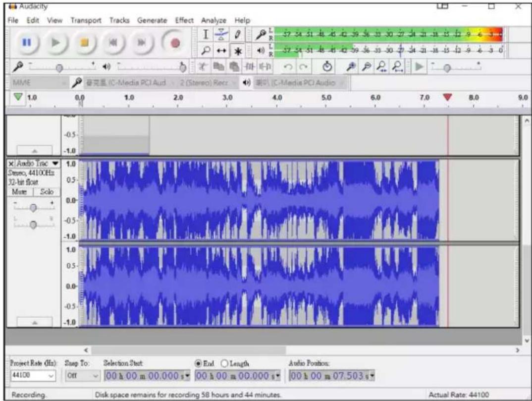Viewport: 532px width, 401px height.
Task: Select the Length radio button
Action: tap(224, 364)
